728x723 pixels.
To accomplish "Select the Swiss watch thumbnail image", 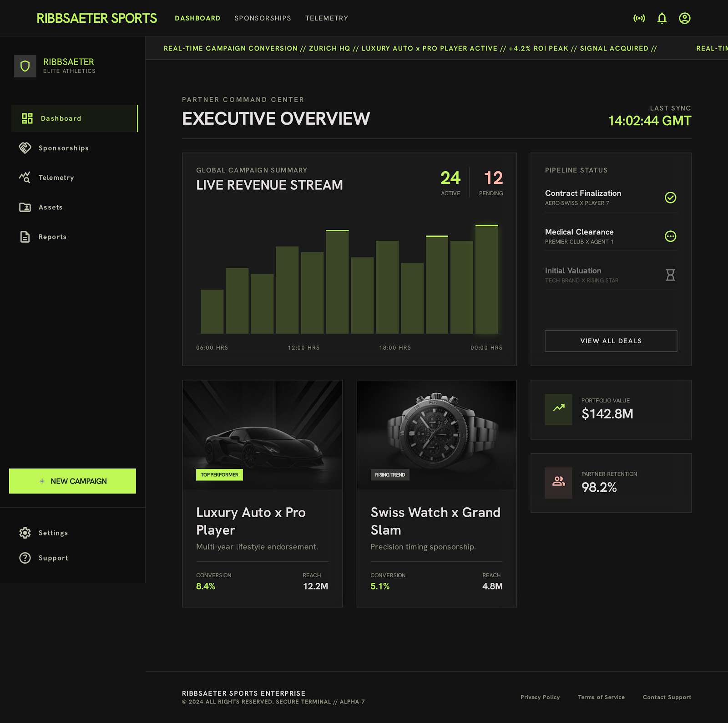I will (437, 435).
